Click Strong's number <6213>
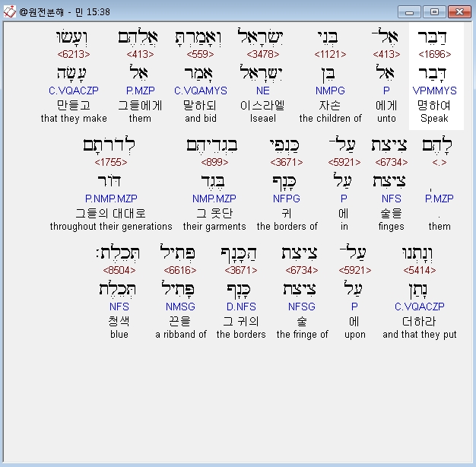 point(74,54)
